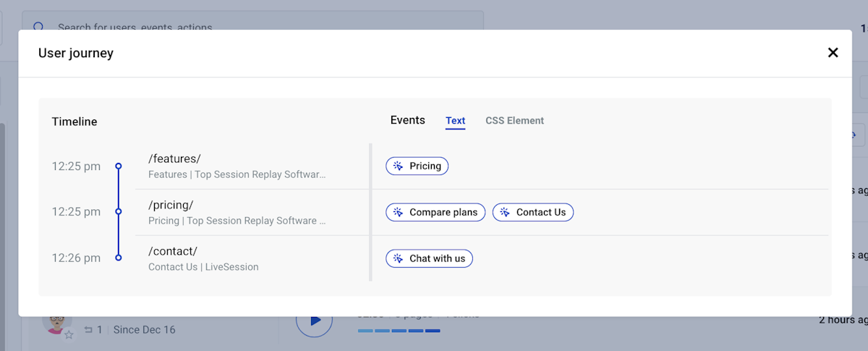The image size is (868, 351).
Task: Click the Contact Us event chip
Action: [x=533, y=212]
